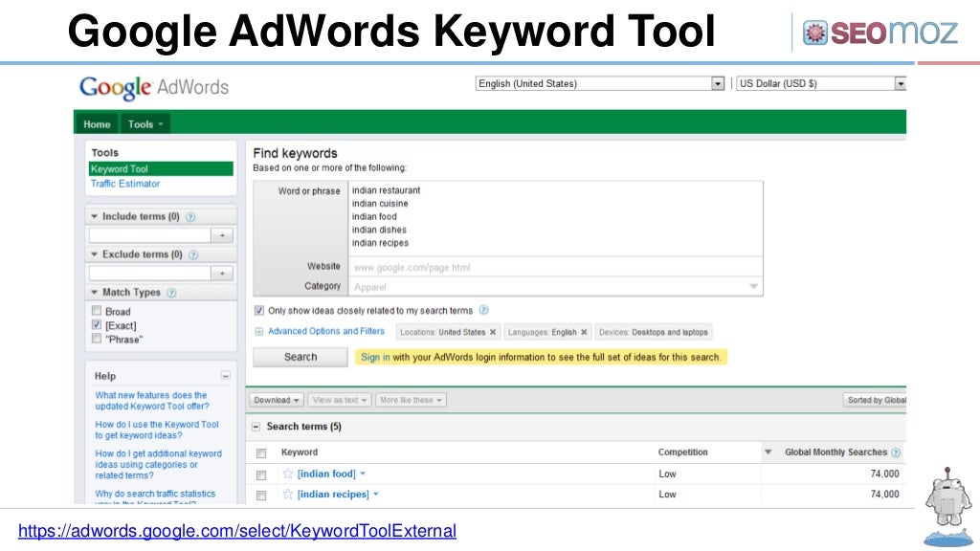Screen dimensions: 980x551
Task: Click help icon after closely related ideas option
Action: [483, 310]
